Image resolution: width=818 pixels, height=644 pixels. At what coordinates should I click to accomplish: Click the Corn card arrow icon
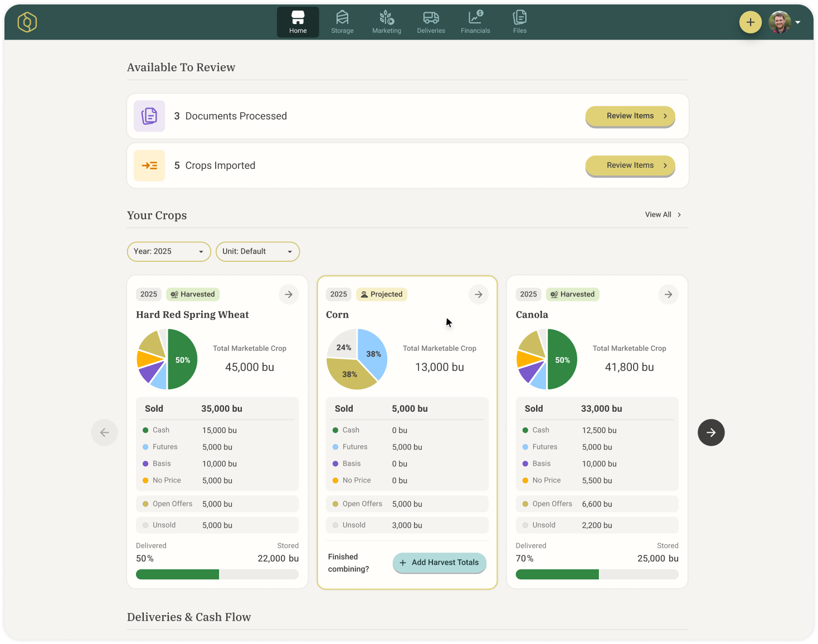coord(478,294)
